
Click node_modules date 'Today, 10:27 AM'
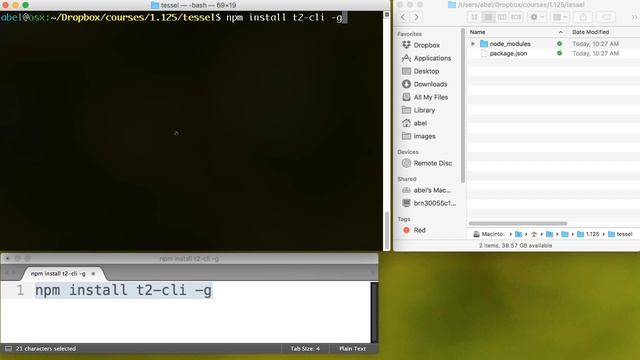tap(596, 44)
